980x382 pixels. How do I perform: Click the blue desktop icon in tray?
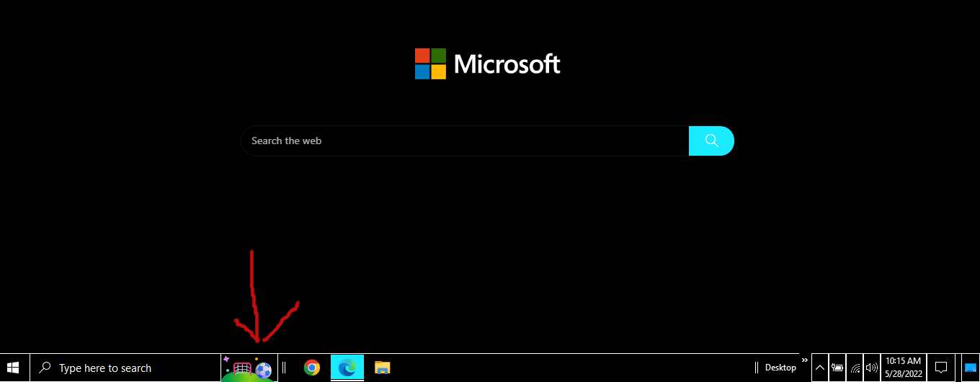coord(970,368)
